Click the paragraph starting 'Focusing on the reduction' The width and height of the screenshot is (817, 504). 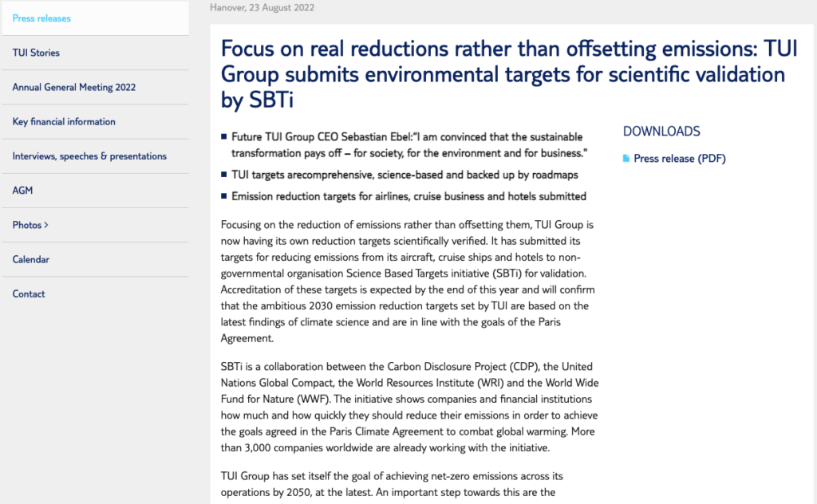click(407, 282)
